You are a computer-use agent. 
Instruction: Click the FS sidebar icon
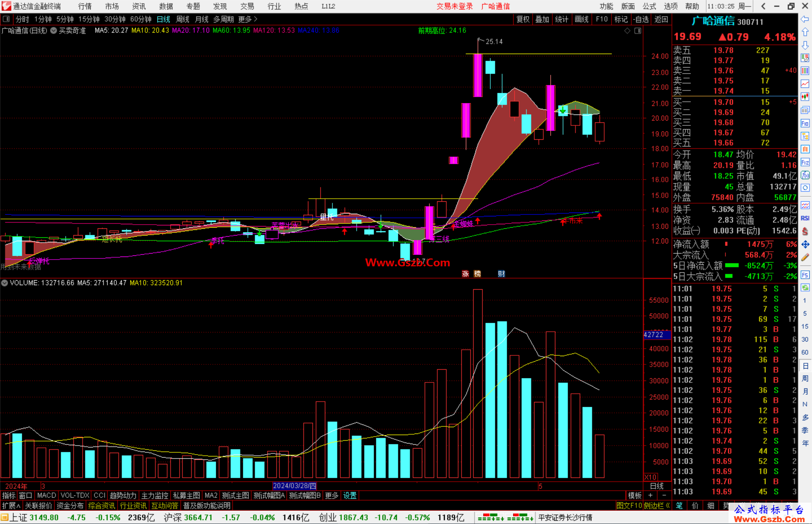(805, 275)
